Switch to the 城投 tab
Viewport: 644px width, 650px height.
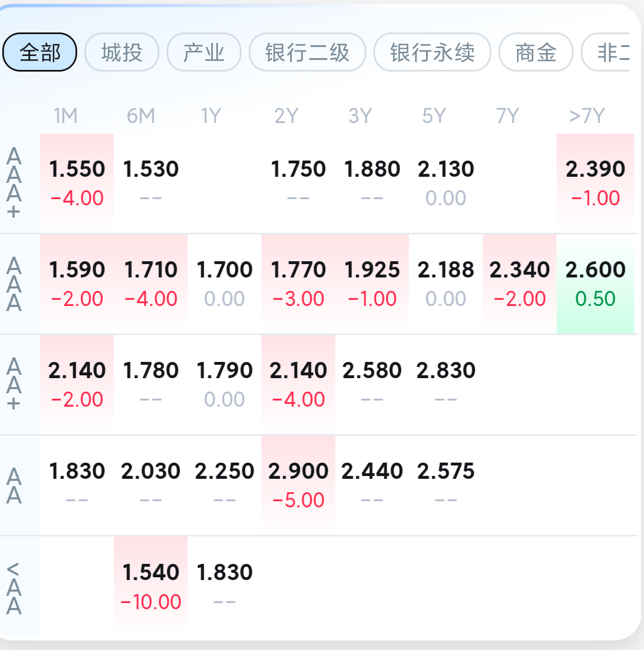tap(122, 53)
